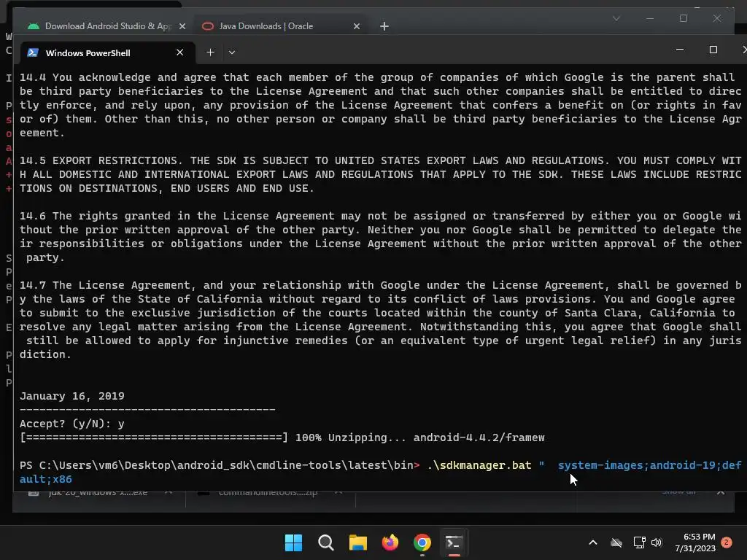Image resolution: width=747 pixels, height=560 pixels.
Task: Open taskbar Search
Action: pos(326,542)
